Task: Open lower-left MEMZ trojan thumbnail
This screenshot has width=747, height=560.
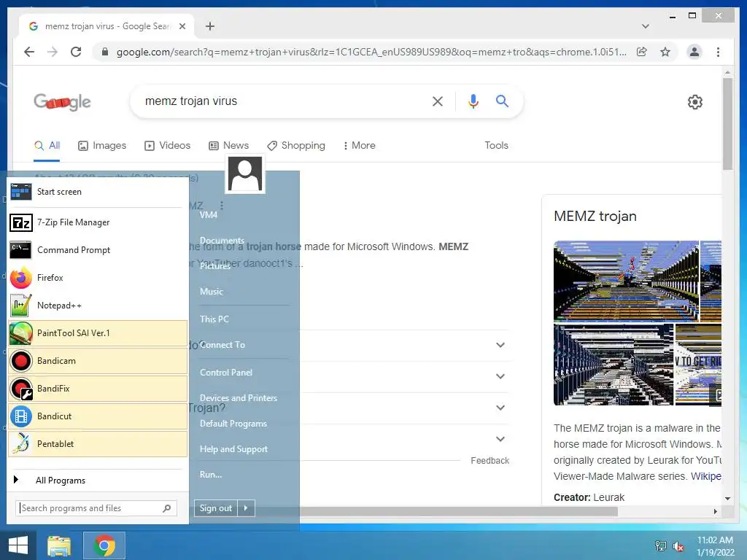Action: pos(613,365)
